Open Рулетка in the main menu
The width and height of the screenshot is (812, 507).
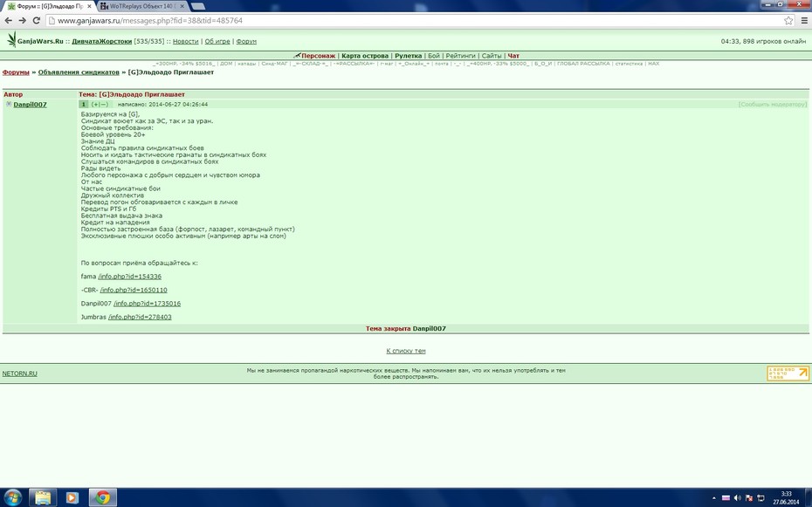(x=408, y=56)
